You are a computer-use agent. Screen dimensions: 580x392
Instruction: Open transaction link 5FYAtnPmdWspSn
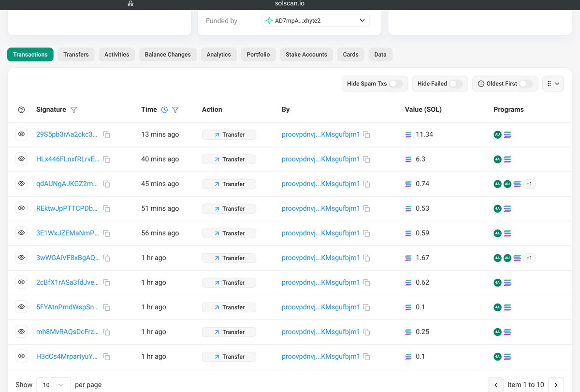pos(67,307)
